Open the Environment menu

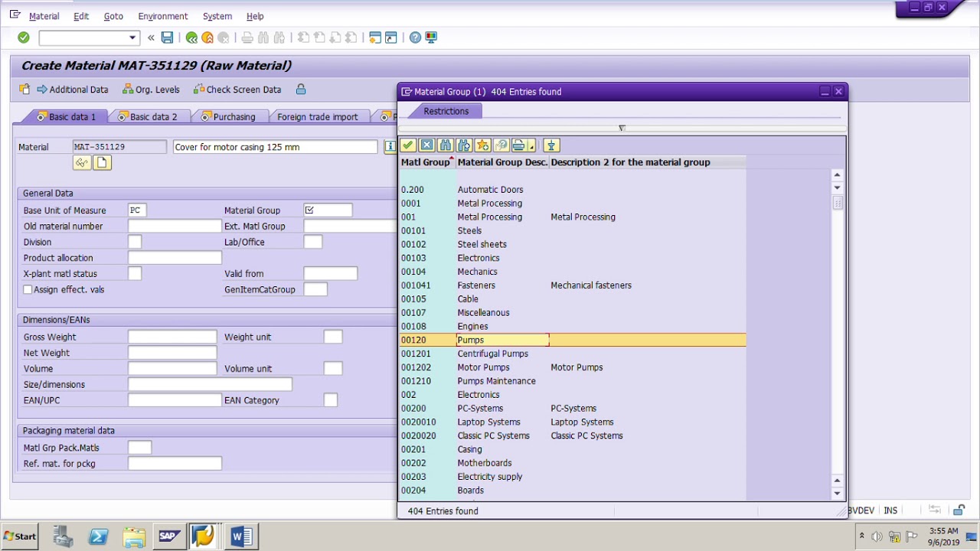tap(162, 16)
